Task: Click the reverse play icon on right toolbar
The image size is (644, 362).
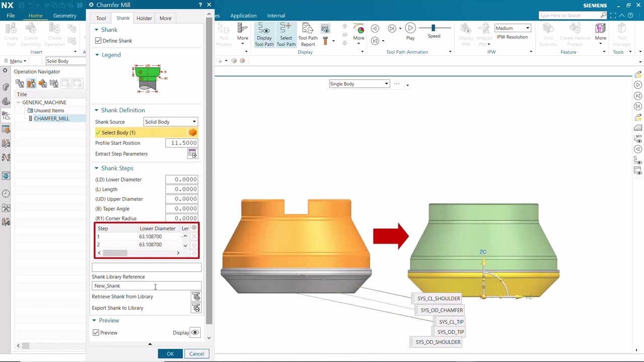Action: click(x=638, y=149)
